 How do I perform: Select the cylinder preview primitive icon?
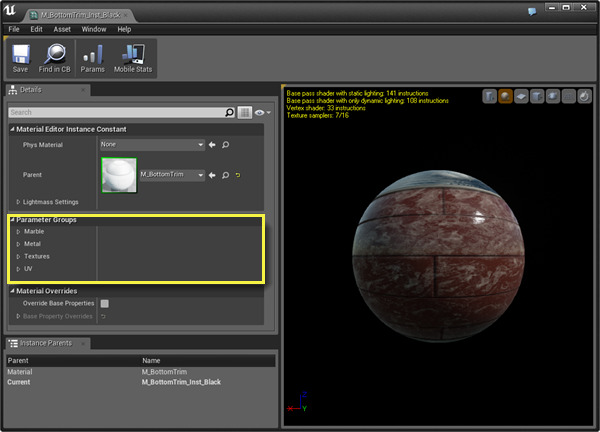pos(489,96)
